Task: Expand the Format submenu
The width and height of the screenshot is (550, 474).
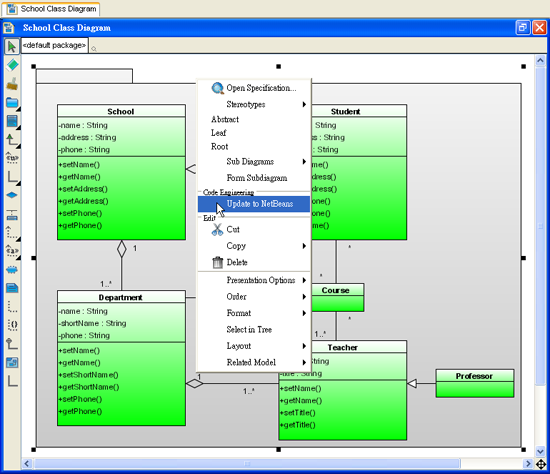Action: [254, 313]
